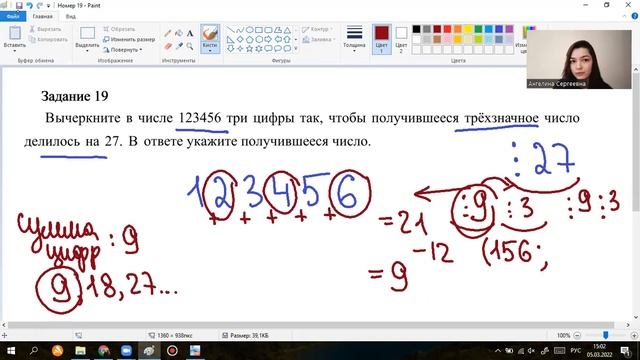Click the Save icon in quick access toolbar
This screenshot has height=360, width=640.
(19, 5)
